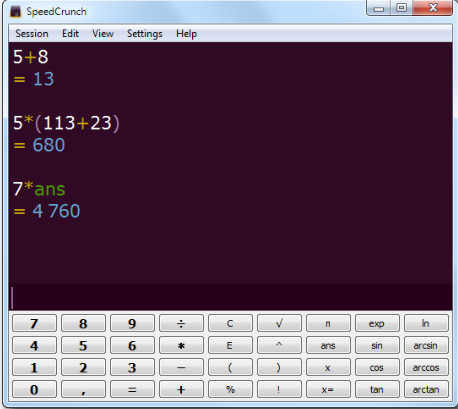Click the digit 7 keypad button
458x409 pixels.
point(34,323)
